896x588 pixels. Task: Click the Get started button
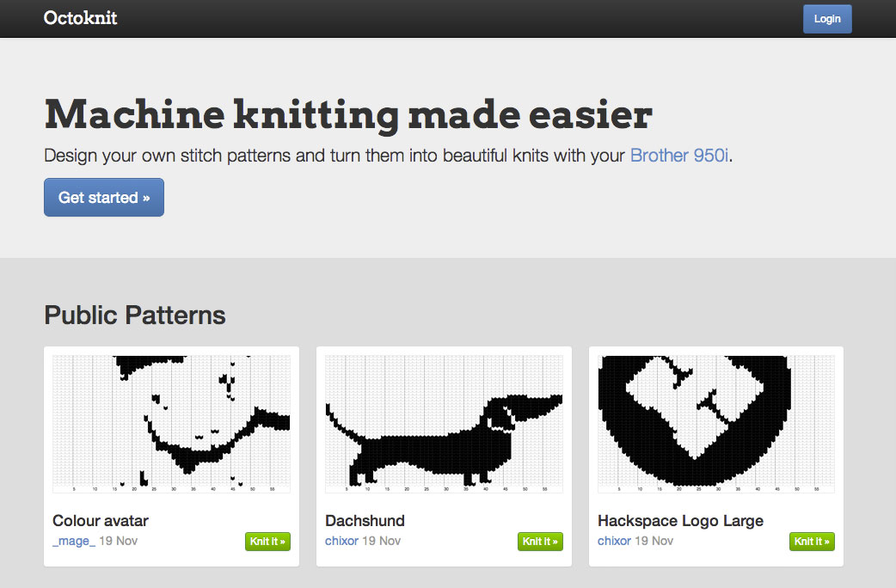(103, 197)
